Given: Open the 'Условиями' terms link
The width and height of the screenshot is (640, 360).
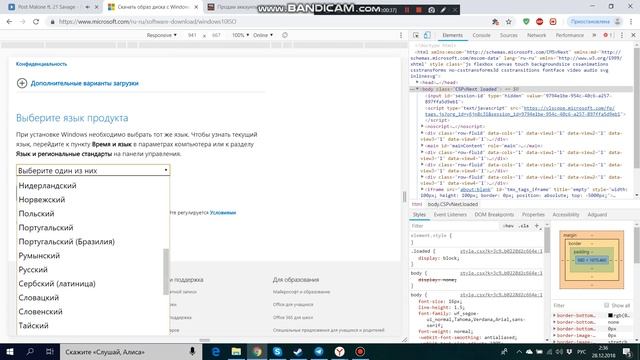Looking at the screenshot, I should [x=223, y=213].
